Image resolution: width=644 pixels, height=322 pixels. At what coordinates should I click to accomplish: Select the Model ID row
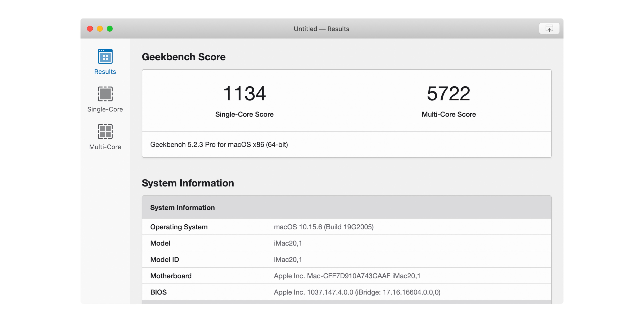[x=346, y=259]
